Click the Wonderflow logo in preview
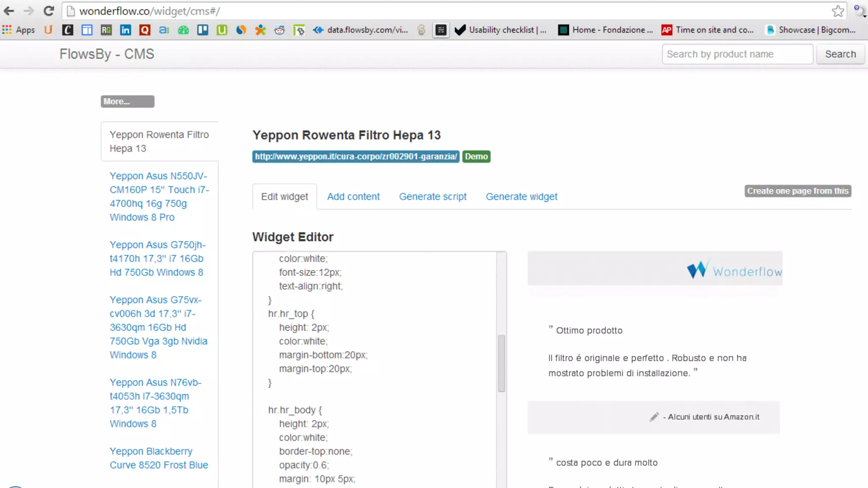This screenshot has height=488, width=868. tap(734, 270)
